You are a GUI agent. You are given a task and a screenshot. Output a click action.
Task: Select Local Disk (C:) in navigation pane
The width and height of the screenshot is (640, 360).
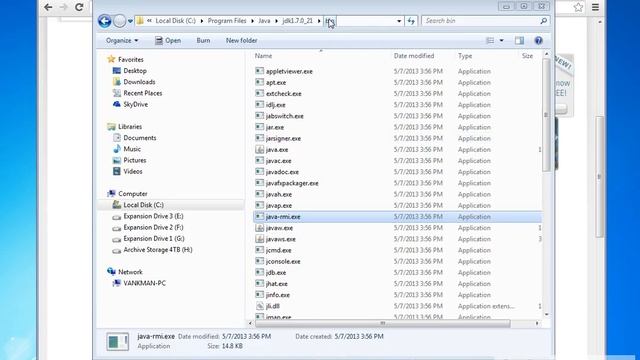(x=143, y=205)
